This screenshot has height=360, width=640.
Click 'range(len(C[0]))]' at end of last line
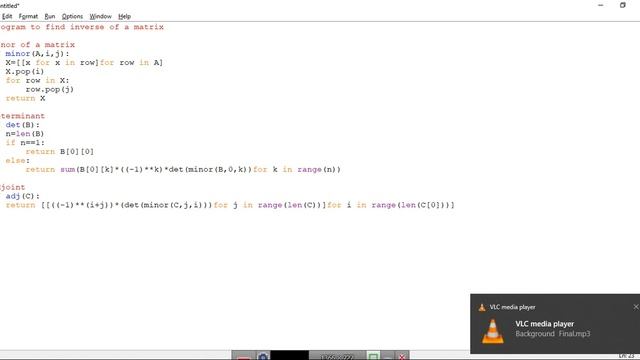413,205
